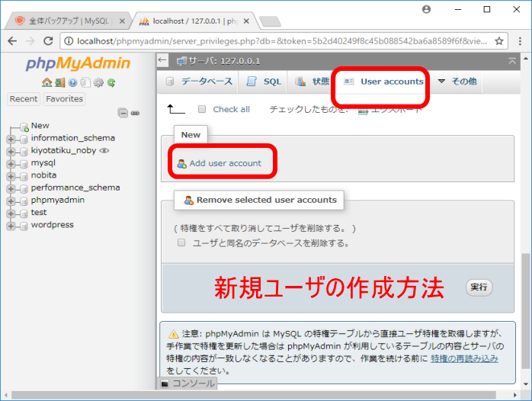Screen dimensions: 532x401
Task: Click the kiyotatiku_noby database icon
Action: (x=24, y=152)
